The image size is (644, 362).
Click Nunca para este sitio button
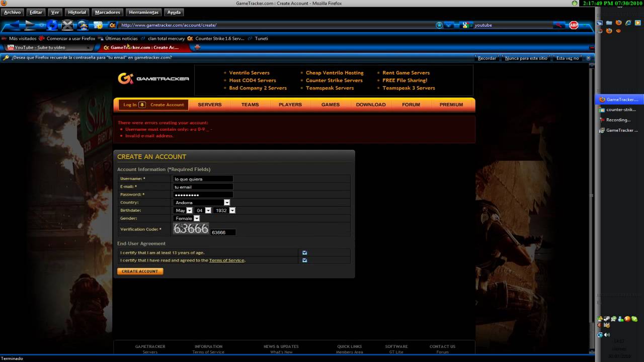(526, 58)
